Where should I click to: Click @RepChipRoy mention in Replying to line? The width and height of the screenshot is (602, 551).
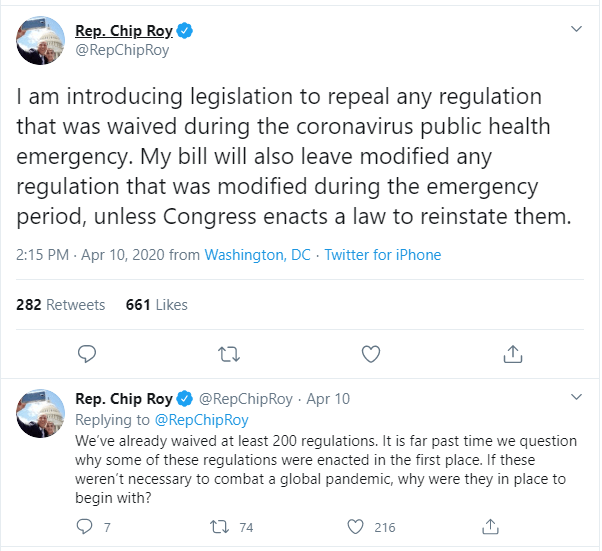coord(202,420)
